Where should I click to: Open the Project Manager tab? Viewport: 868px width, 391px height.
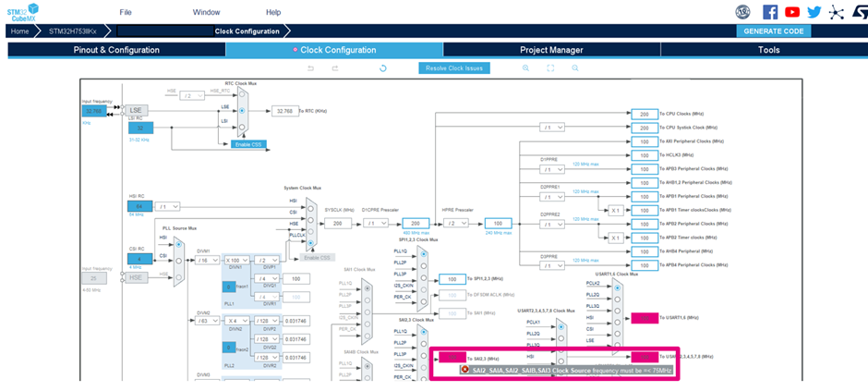(551, 50)
